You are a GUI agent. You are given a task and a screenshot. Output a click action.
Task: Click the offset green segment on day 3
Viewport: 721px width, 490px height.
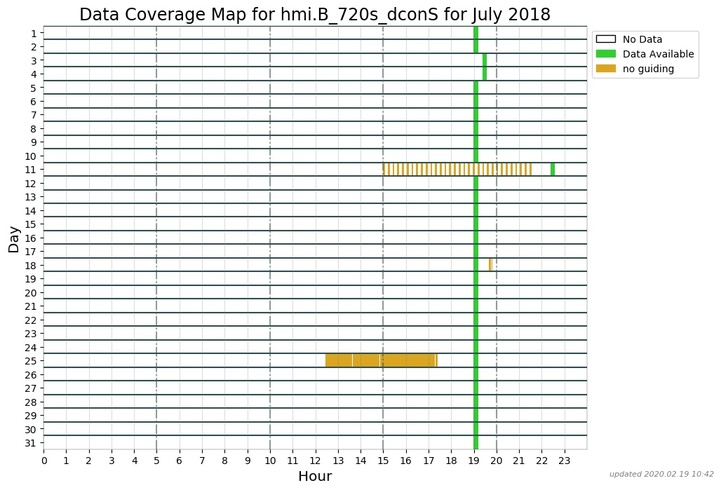(x=484, y=60)
